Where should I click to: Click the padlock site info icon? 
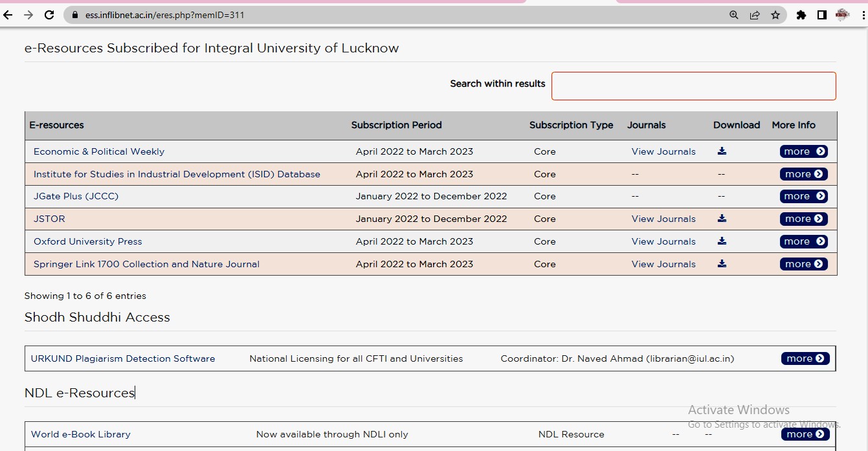pyautogui.click(x=74, y=15)
